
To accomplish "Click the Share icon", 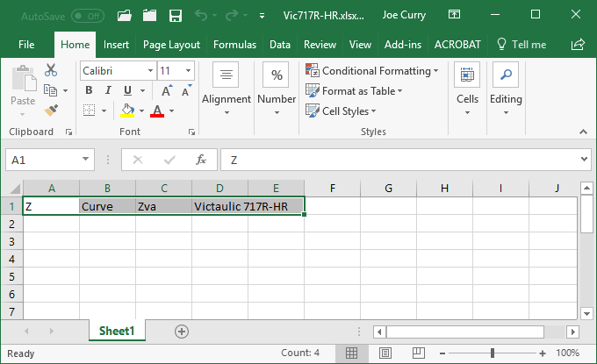I will tap(578, 45).
